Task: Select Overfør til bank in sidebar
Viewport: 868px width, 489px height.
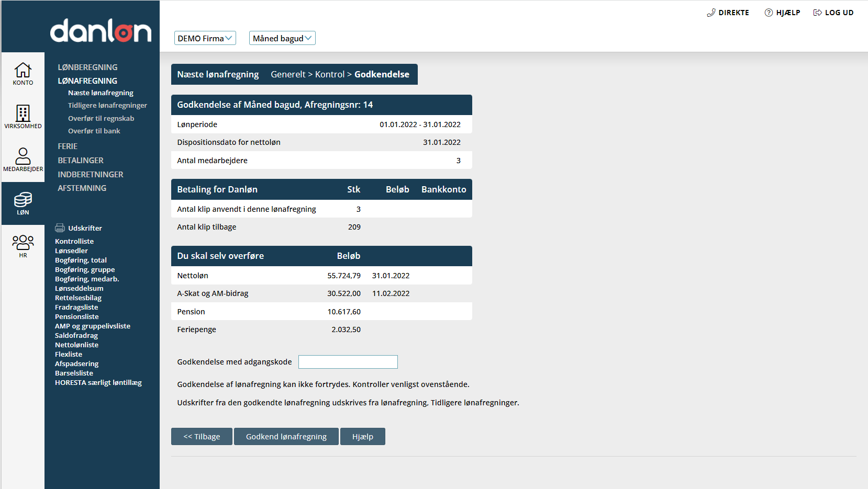Action: 94,131
